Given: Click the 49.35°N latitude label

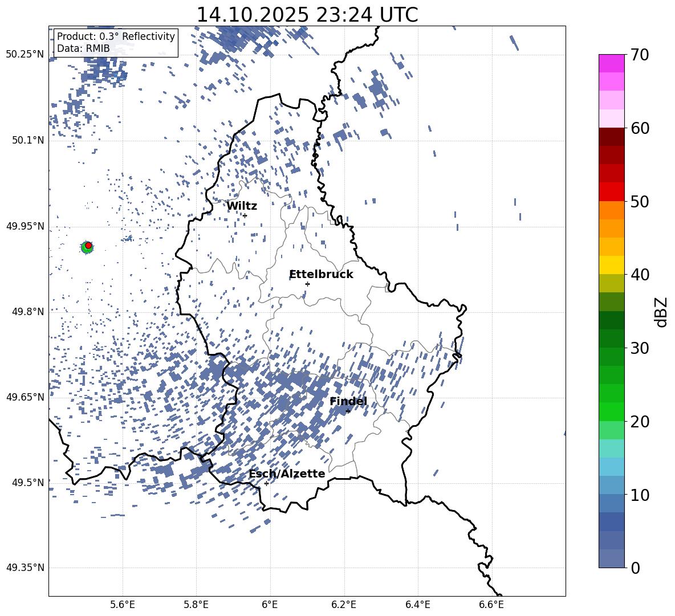Looking at the screenshot, I should tap(25, 568).
